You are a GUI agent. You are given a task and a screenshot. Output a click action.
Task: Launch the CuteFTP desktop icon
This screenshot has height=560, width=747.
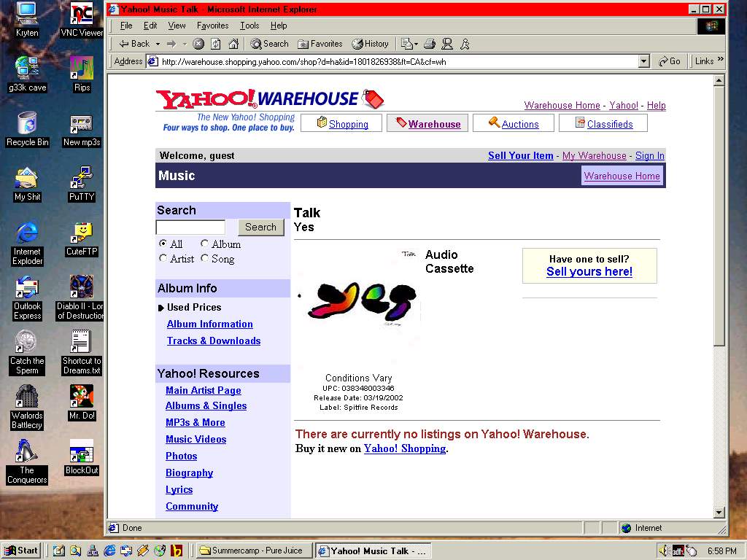pos(82,238)
